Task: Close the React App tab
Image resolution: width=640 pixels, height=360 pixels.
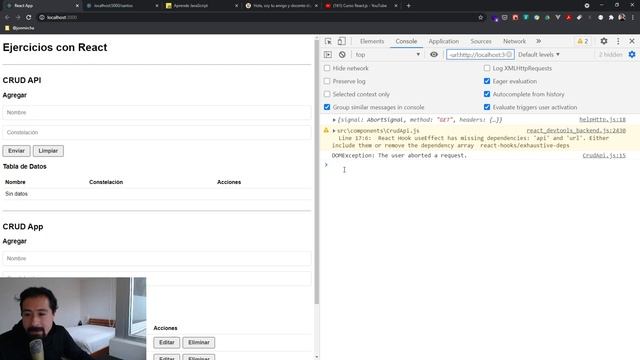Action: coord(77,6)
